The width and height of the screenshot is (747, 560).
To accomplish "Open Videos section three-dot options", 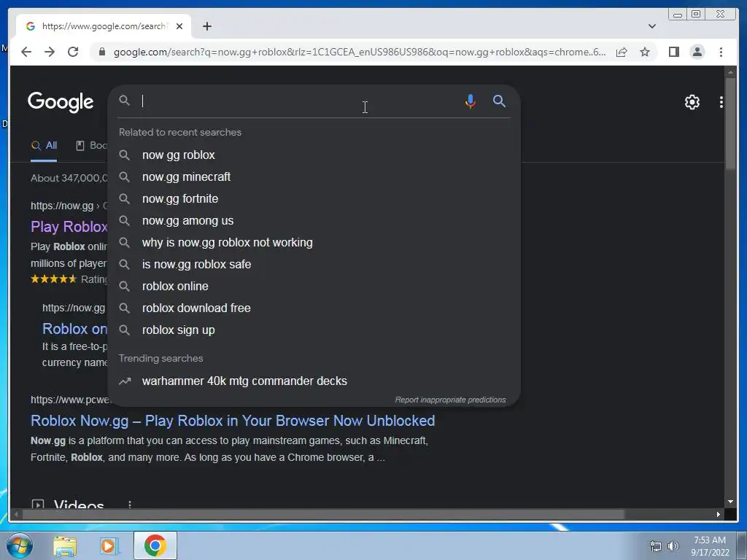I will pyautogui.click(x=130, y=504).
